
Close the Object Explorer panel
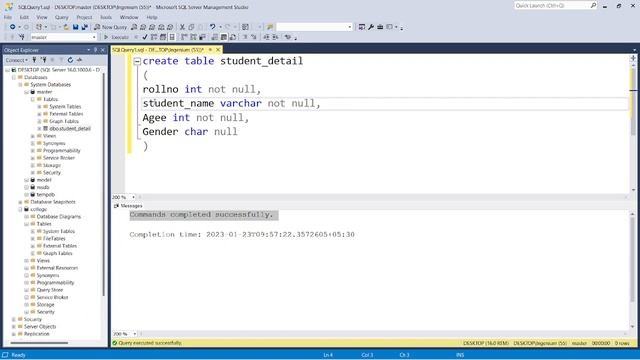[x=103, y=50]
